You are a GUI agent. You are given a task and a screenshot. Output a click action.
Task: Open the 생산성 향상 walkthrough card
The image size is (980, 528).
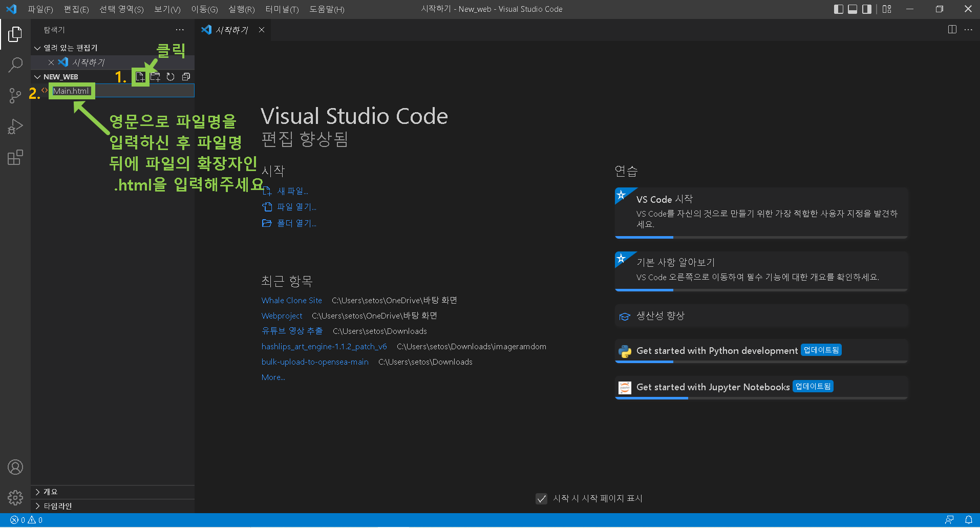(x=761, y=316)
